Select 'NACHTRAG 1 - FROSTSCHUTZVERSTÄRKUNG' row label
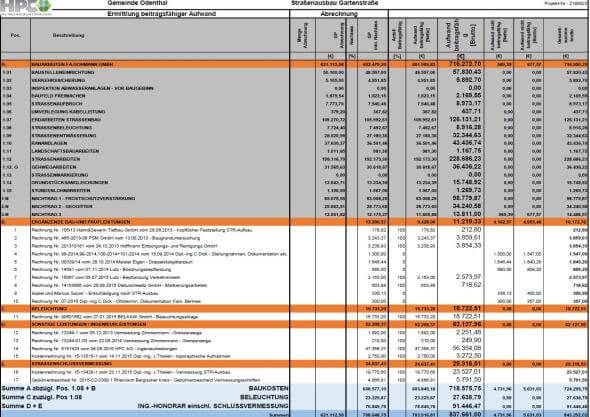This screenshot has height=417, width=590. pyautogui.click(x=84, y=198)
